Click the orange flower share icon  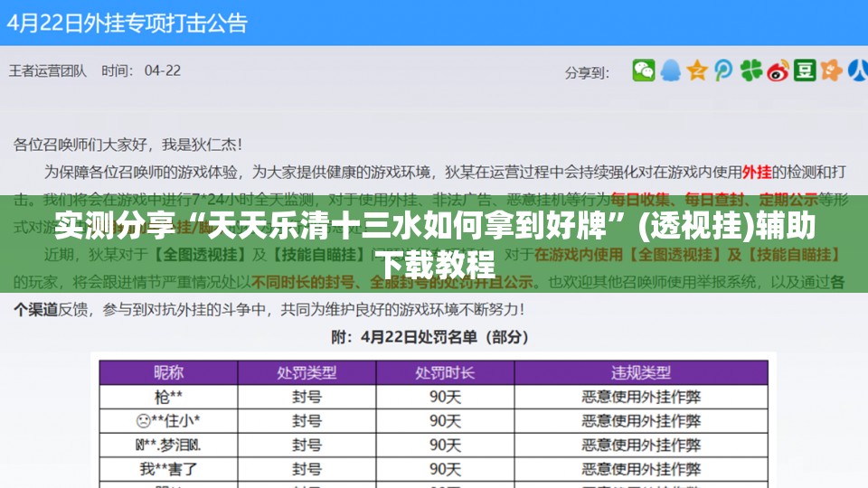pyautogui.click(x=831, y=70)
